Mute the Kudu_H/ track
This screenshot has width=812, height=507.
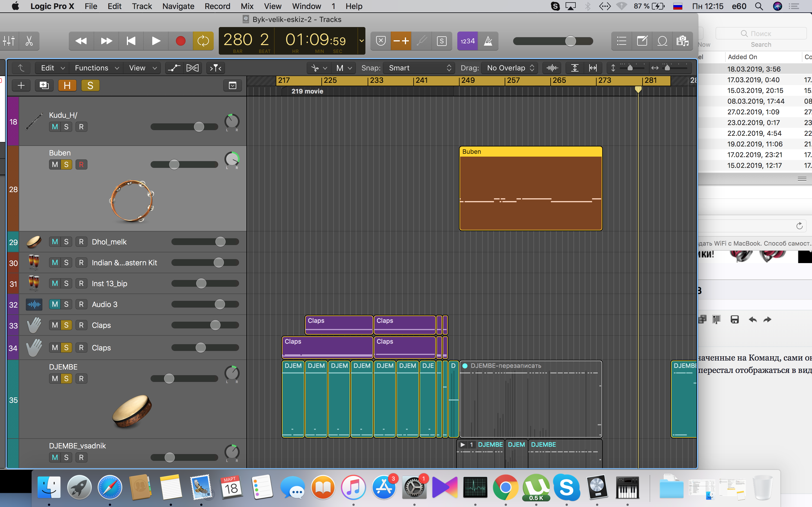tap(55, 127)
